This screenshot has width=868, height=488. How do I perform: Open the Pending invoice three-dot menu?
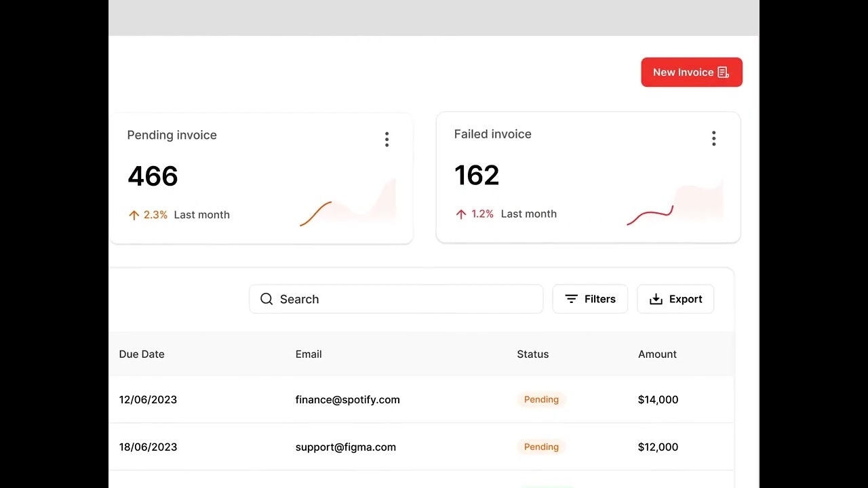tap(387, 140)
